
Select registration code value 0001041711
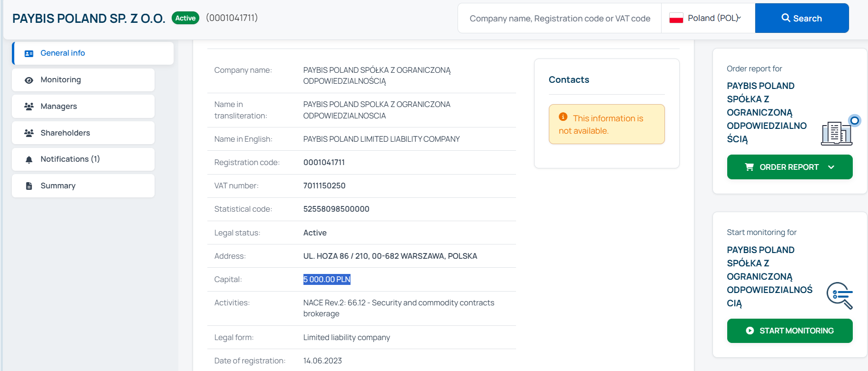(324, 163)
